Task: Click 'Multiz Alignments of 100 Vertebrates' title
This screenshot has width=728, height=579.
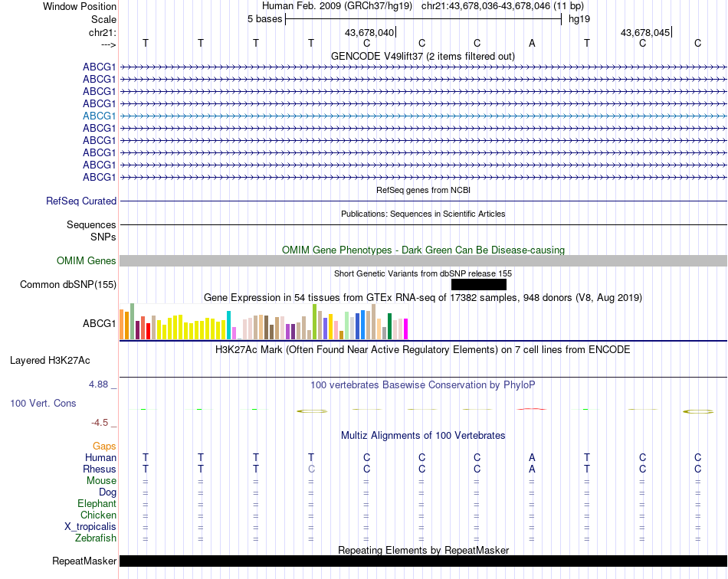Action: [423, 435]
